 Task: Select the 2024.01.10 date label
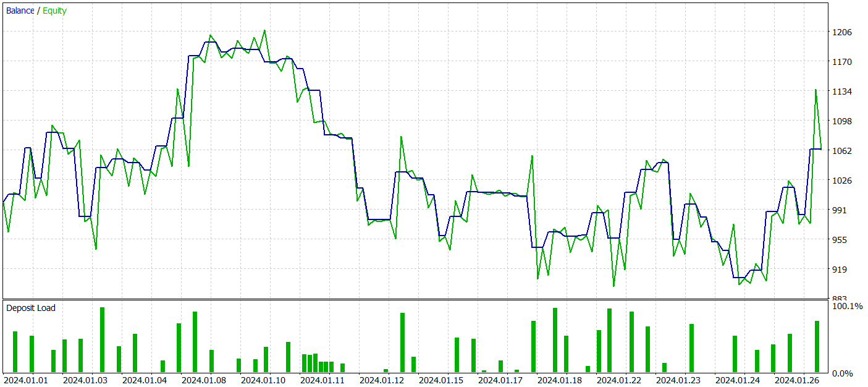263,380
